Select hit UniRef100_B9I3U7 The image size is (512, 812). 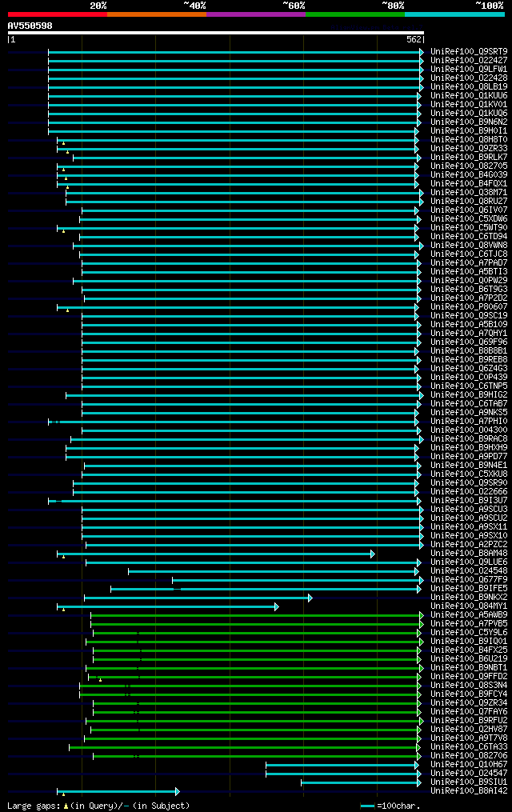pyautogui.click(x=469, y=501)
